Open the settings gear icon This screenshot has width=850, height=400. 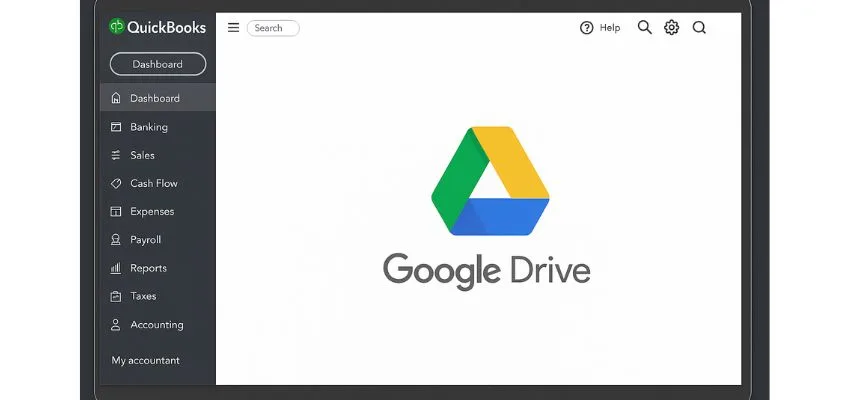(x=672, y=28)
